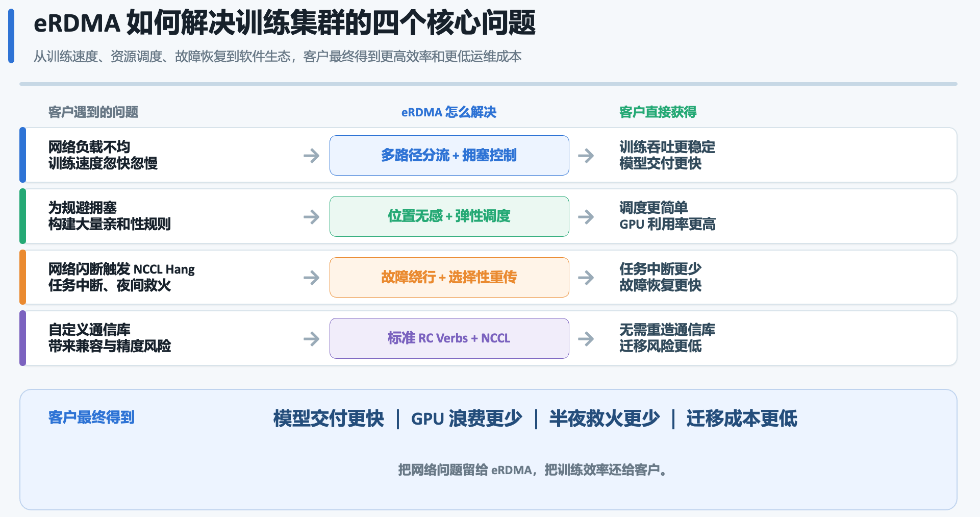
Task: Select the problem text '网络负载不均'
Action: coord(89,147)
